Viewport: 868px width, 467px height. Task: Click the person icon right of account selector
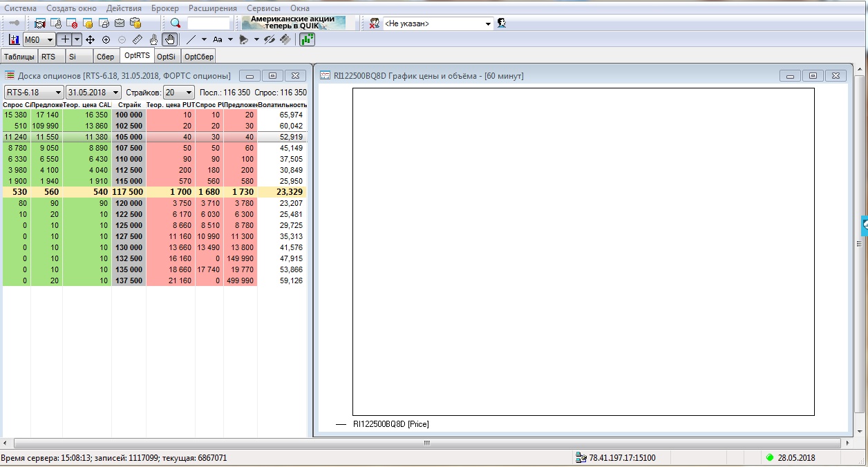502,23
